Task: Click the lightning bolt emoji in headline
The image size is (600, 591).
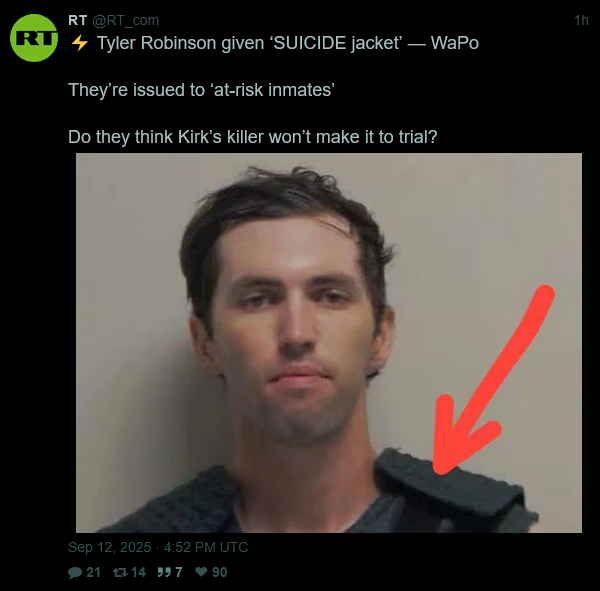Action: [80, 43]
